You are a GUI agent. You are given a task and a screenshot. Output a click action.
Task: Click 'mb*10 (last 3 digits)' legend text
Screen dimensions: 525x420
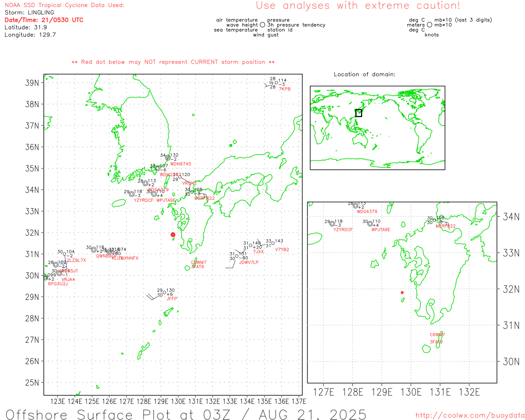click(463, 20)
